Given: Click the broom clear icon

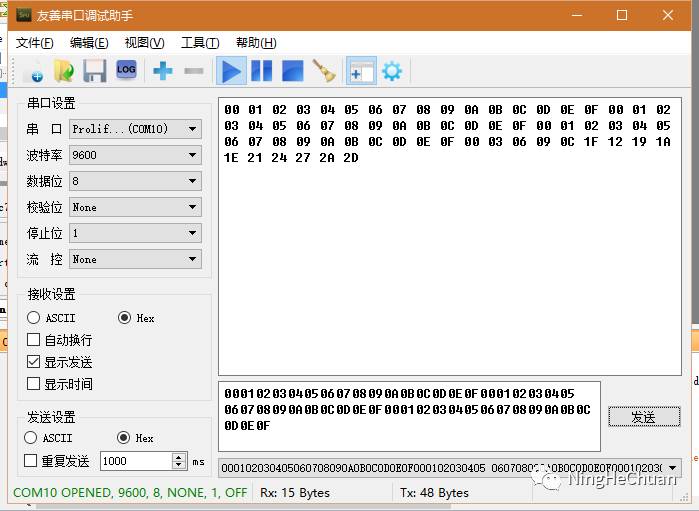Looking at the screenshot, I should coord(323,71).
